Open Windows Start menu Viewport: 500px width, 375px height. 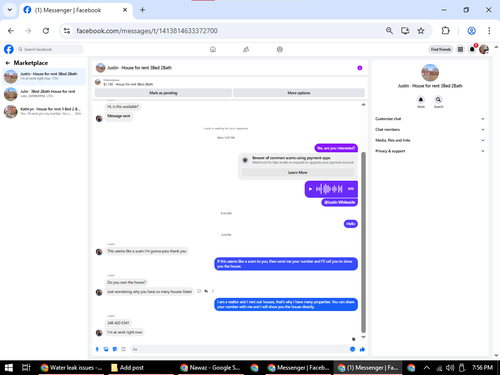click(x=9, y=368)
